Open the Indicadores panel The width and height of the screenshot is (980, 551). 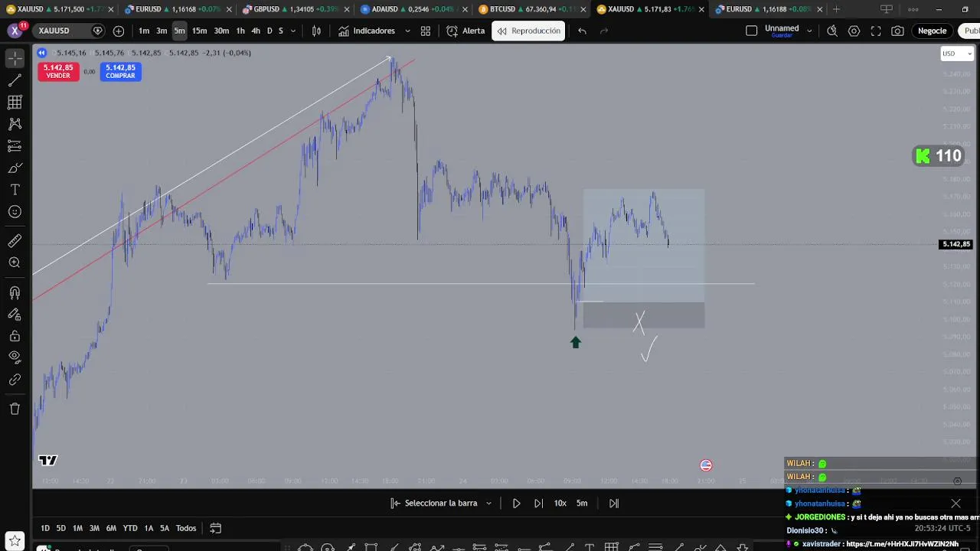[367, 31]
